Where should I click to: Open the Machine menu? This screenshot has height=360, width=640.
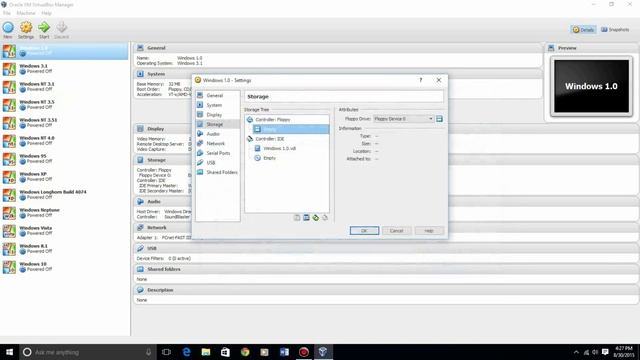click(26, 13)
